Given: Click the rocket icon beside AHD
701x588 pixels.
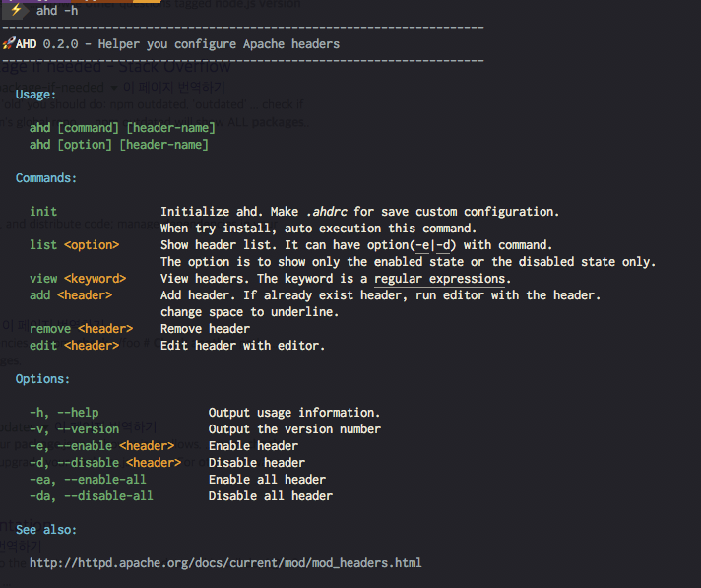Looking at the screenshot, I should coord(9,43).
